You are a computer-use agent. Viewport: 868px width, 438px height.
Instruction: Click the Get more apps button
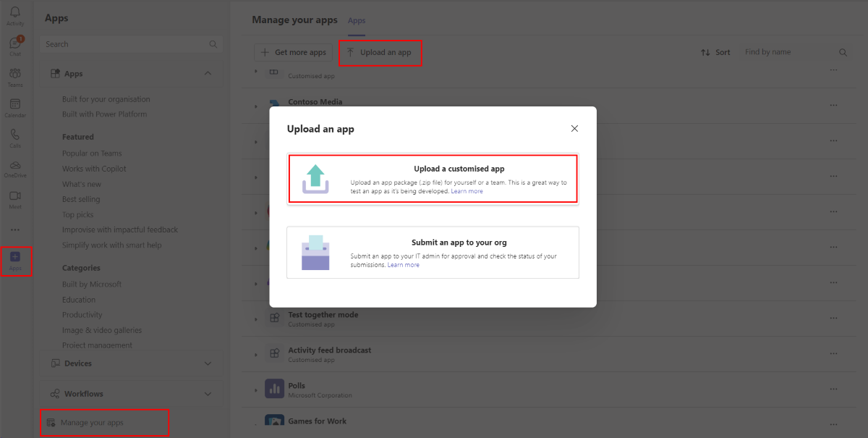tap(292, 51)
